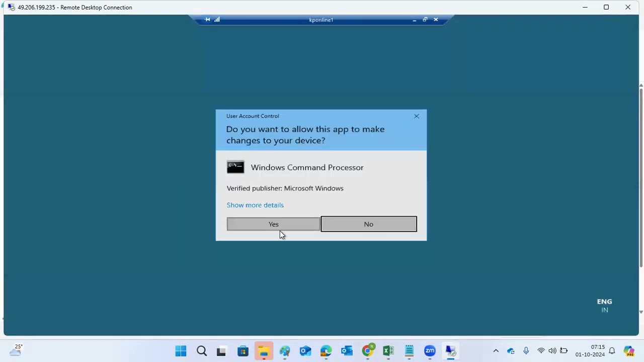Pin the remote connection bar
The width and height of the screenshot is (644, 362).
[x=207, y=20]
